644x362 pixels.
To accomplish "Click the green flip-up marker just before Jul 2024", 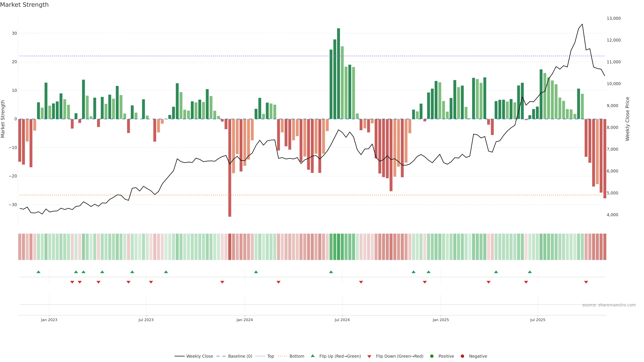I will coord(331,272).
